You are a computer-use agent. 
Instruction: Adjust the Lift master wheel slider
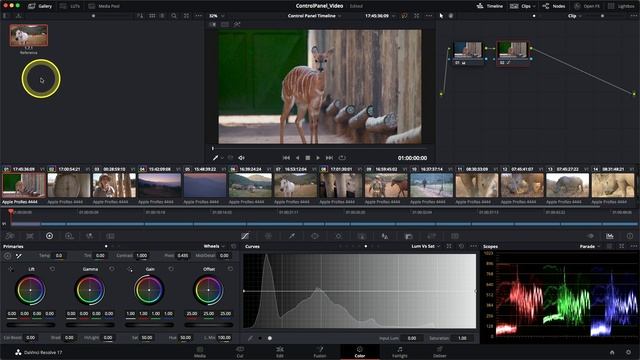pyautogui.click(x=31, y=325)
